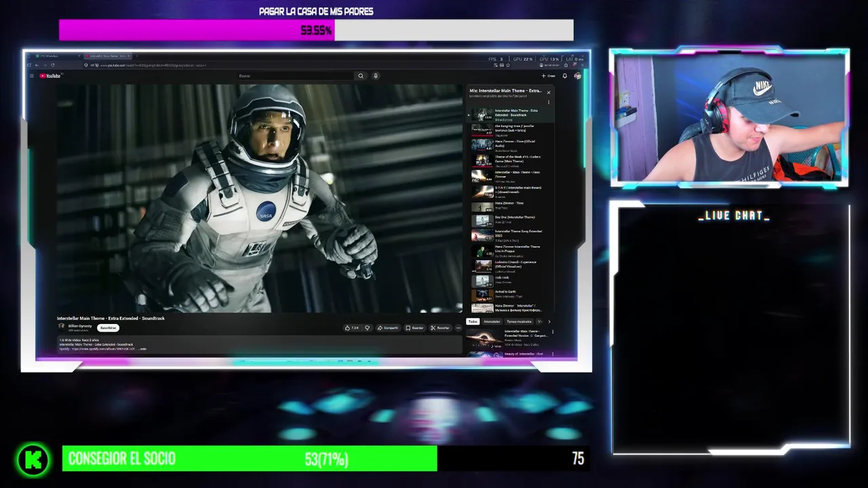Viewport: 868px width, 488px height.
Task: Open the YouTube hamburger guide menu
Action: click(31, 76)
